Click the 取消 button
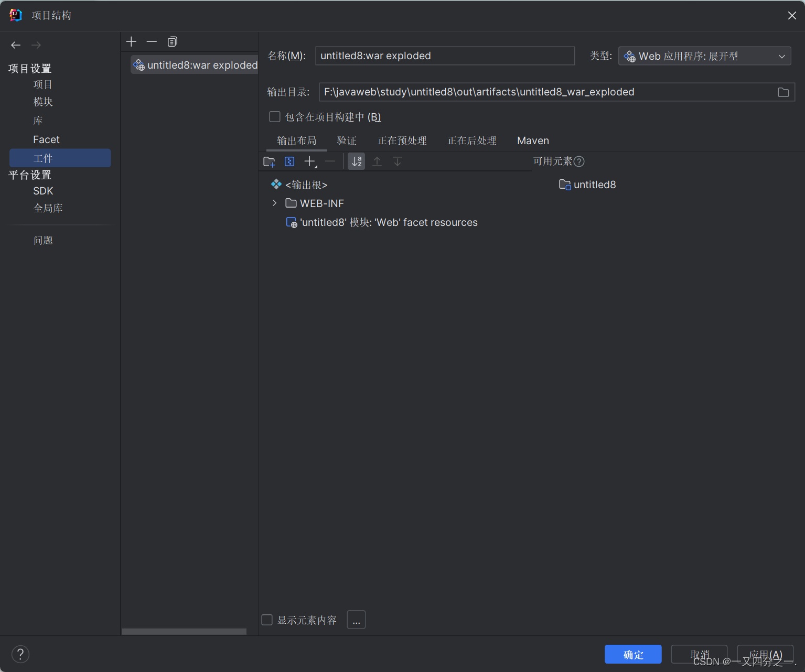805x672 pixels. coord(699,654)
